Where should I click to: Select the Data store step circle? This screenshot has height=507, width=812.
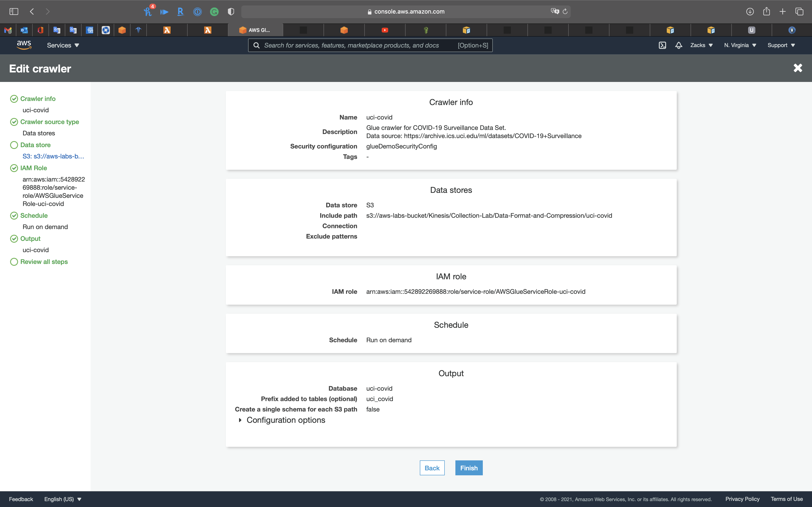point(14,145)
